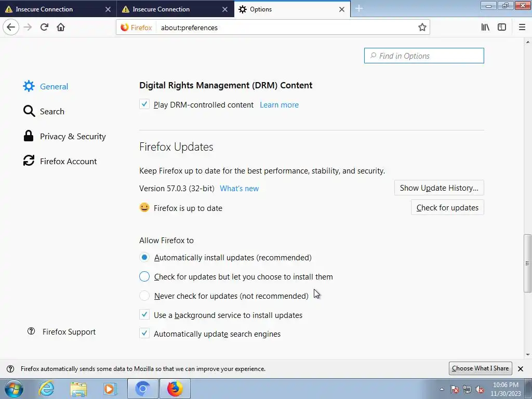
Task: Open the Library icon in toolbar
Action: 485,27
